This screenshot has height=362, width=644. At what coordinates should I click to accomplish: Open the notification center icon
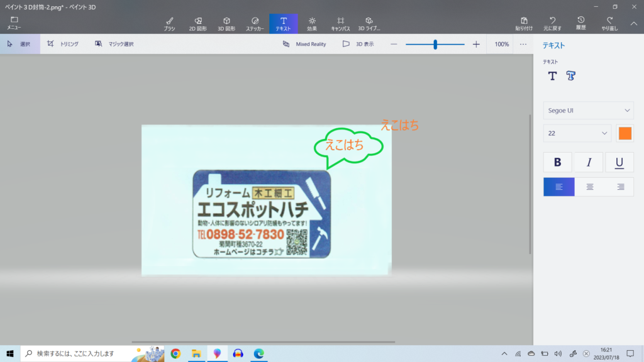(x=630, y=354)
